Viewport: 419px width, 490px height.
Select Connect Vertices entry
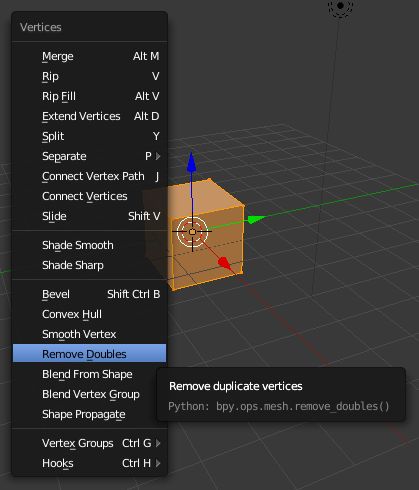point(89,196)
